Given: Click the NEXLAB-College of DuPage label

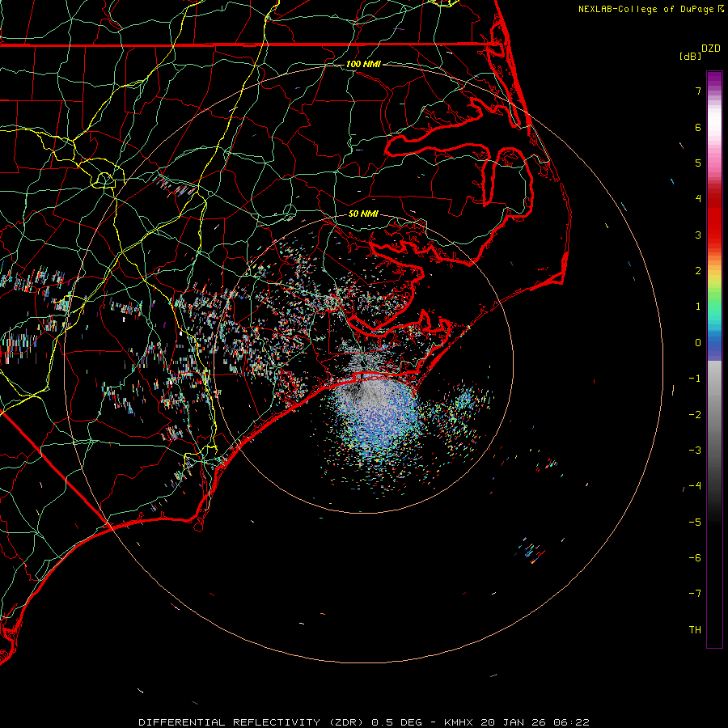Looking at the screenshot, I should (646, 9).
